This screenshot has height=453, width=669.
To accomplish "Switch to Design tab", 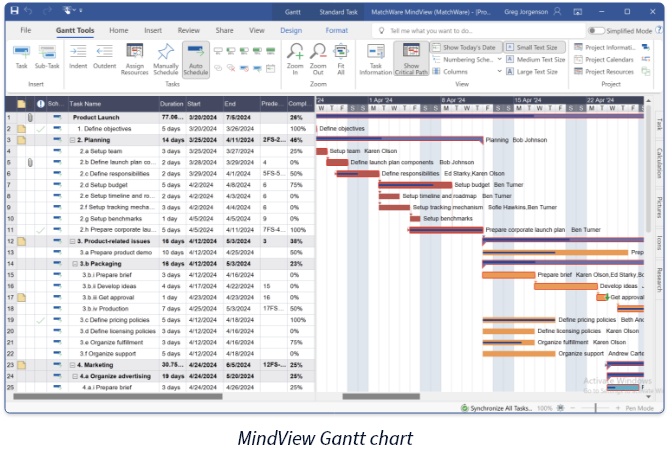I will tap(291, 30).
